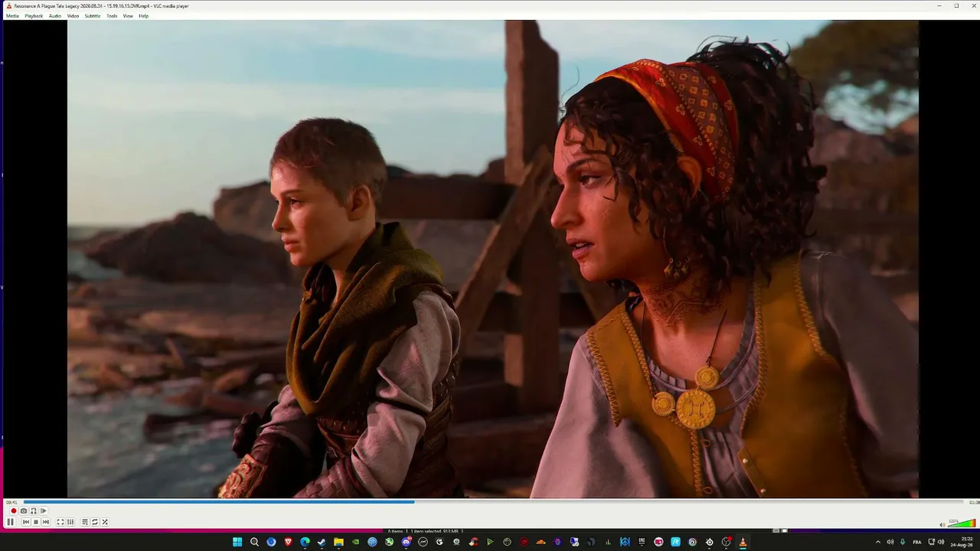Stop the video playback
980x551 pixels.
point(36,522)
